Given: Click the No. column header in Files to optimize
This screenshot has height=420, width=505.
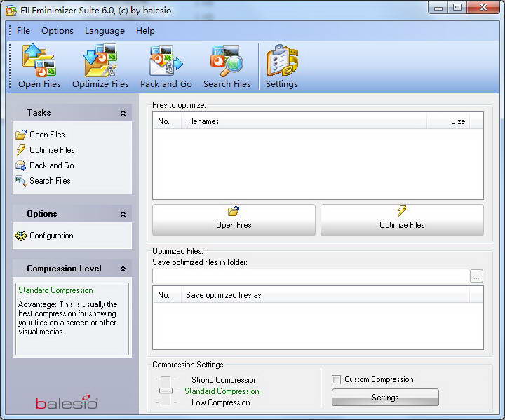Looking at the screenshot, I should tap(167, 121).
